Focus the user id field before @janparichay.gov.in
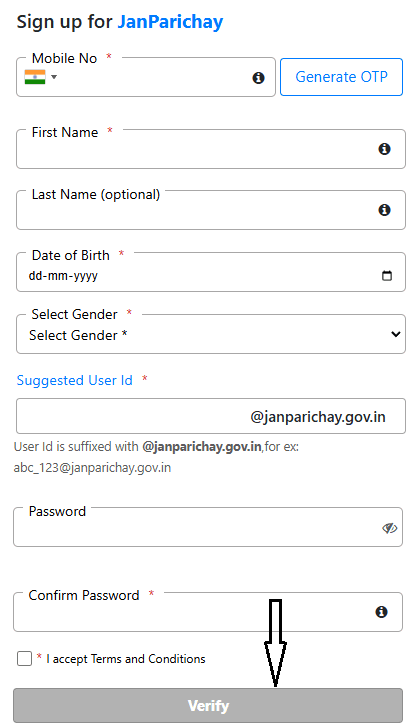The height and width of the screenshot is (727, 418). click(x=134, y=416)
